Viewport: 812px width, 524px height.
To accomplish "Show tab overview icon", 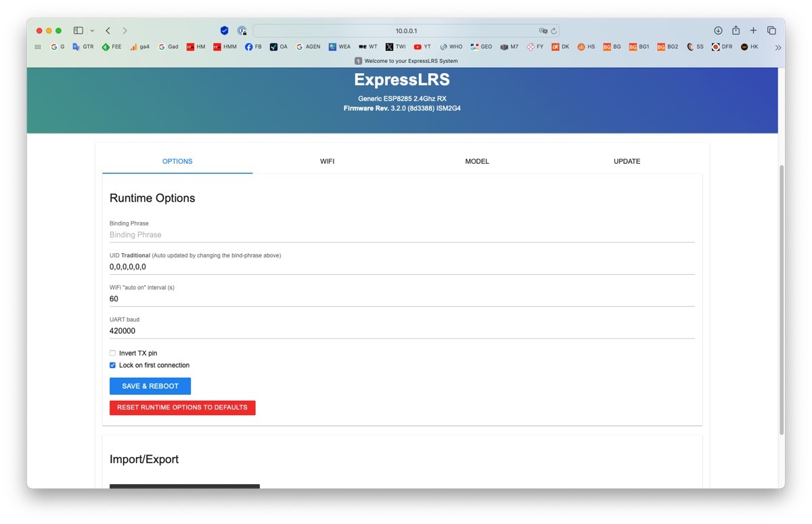I will pos(771,30).
